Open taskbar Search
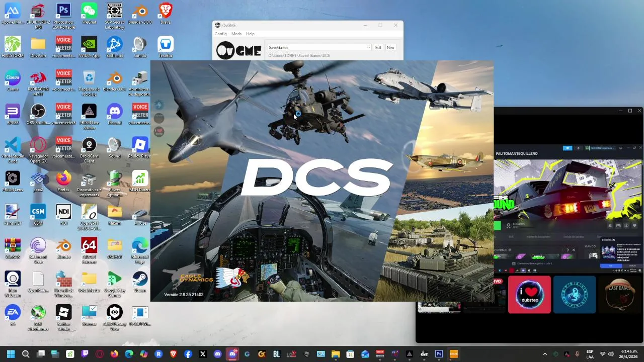 tap(26, 354)
